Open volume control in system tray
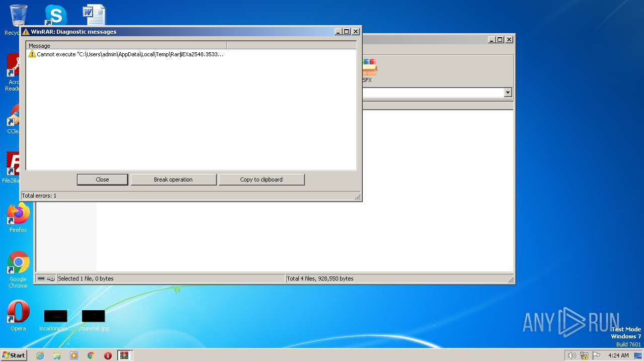Screen dimensions: 644x362 tap(572, 355)
